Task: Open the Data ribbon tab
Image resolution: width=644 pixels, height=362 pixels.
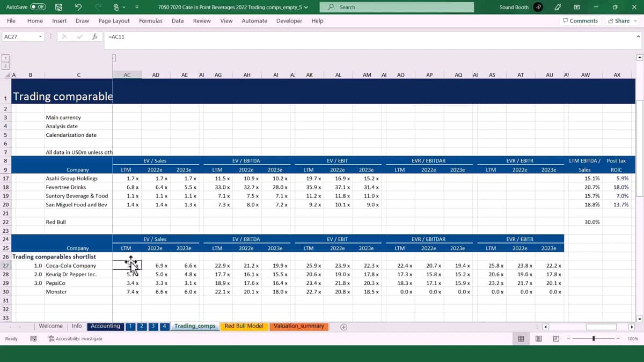Action: pos(178,21)
